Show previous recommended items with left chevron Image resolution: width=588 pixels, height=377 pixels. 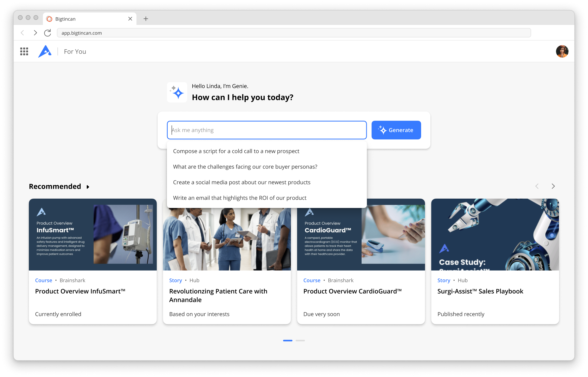537,186
